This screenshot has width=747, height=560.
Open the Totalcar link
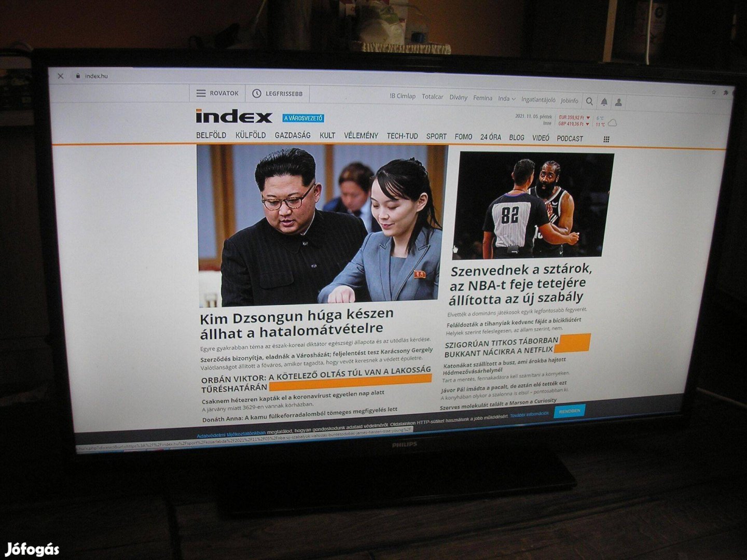pyautogui.click(x=432, y=96)
